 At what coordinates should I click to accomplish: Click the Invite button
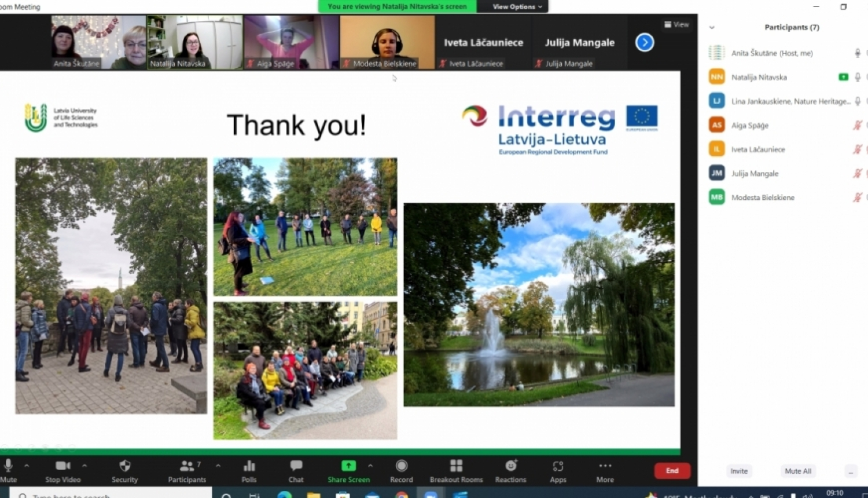[x=739, y=471]
